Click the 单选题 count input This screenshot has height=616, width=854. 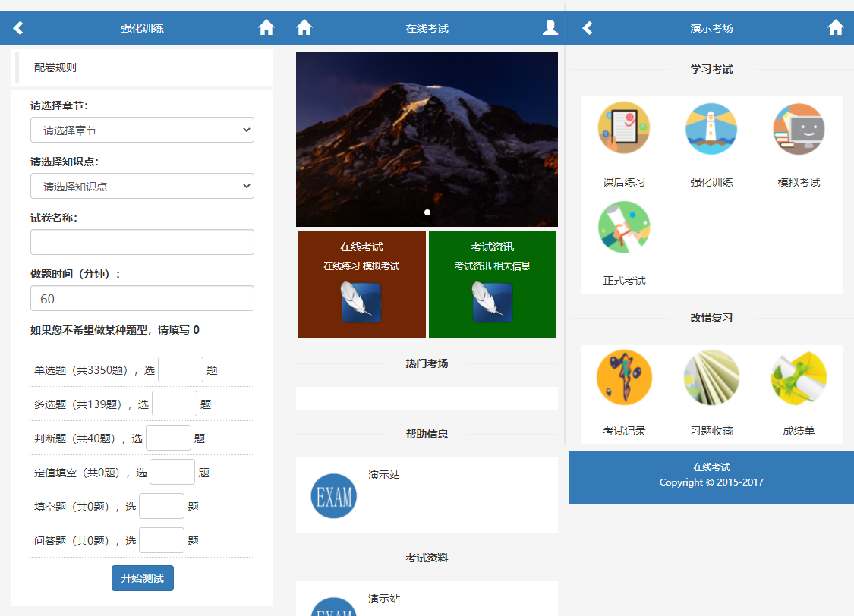(x=181, y=370)
